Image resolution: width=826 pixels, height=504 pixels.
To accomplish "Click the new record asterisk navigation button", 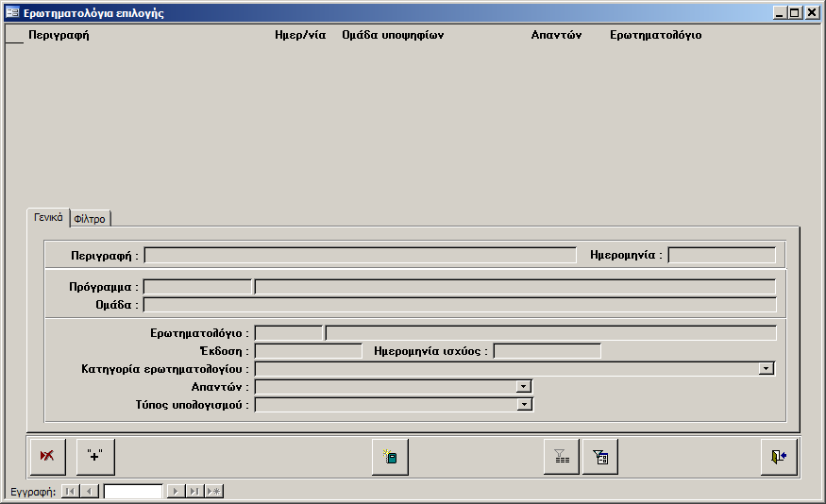I will (x=214, y=491).
